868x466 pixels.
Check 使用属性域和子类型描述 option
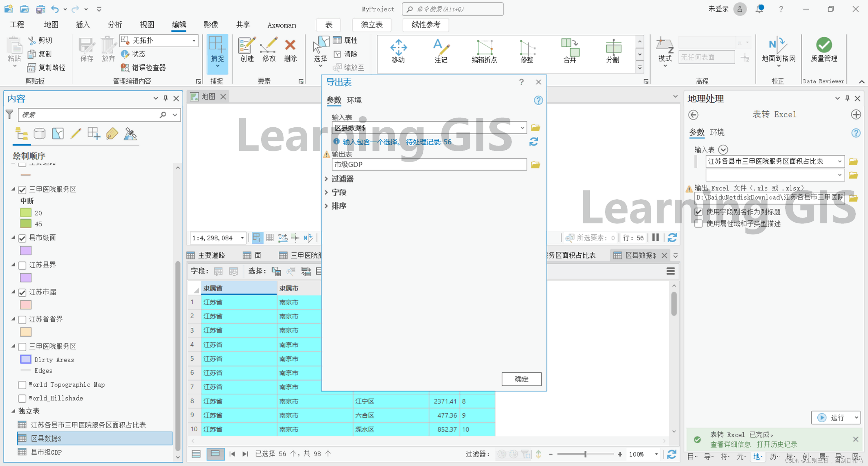click(x=698, y=223)
